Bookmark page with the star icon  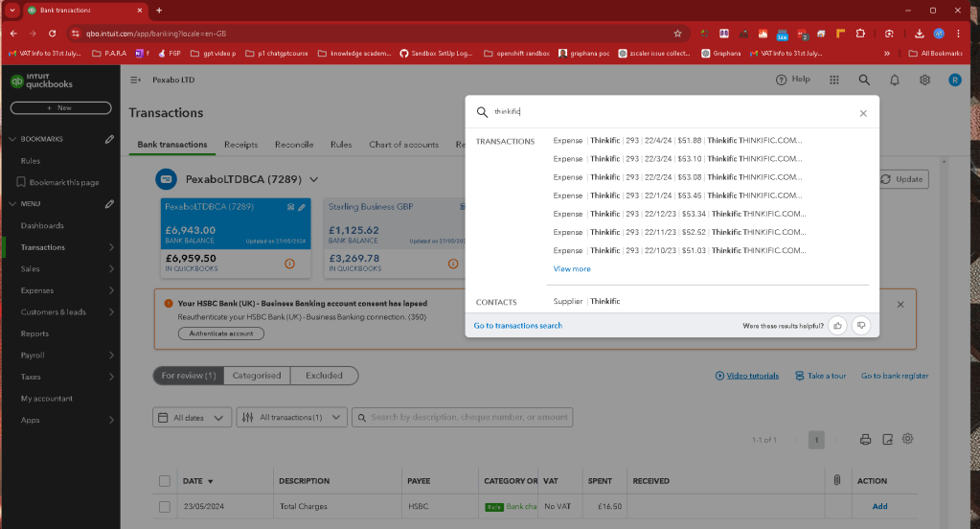[677, 34]
